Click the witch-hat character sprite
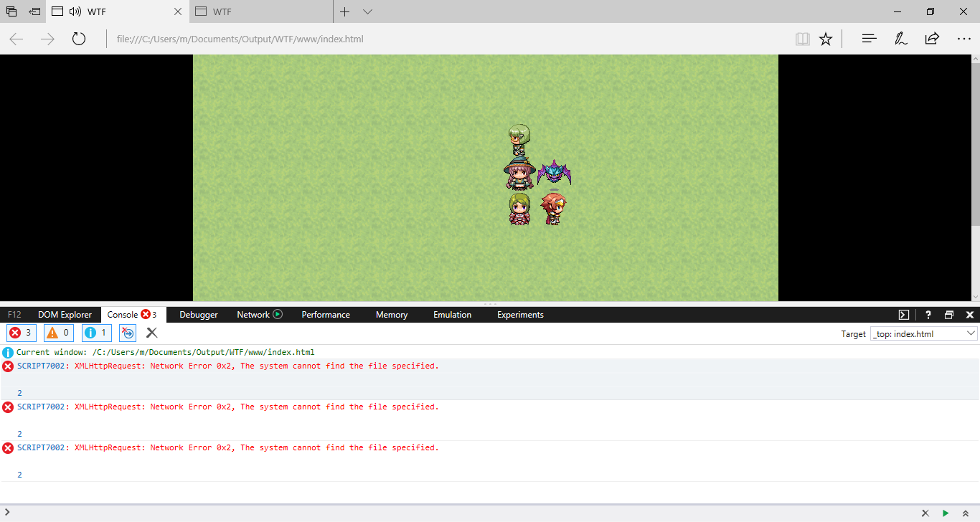This screenshot has height=522, width=980. coord(519,174)
